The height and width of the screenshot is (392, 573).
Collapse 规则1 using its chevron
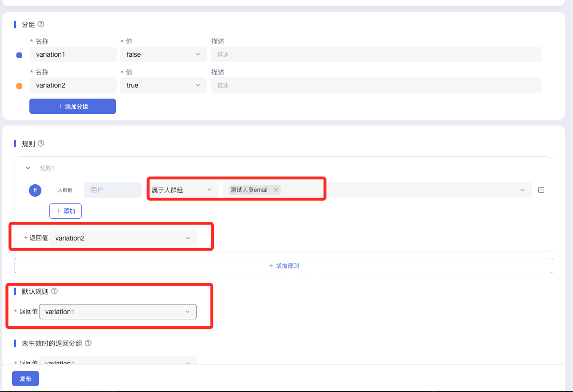[28, 168]
